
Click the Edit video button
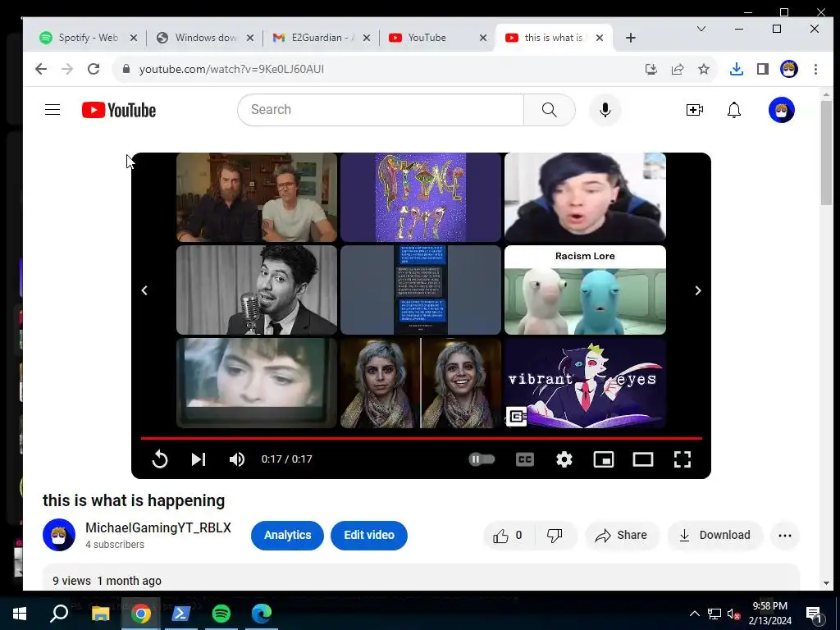[x=369, y=535]
